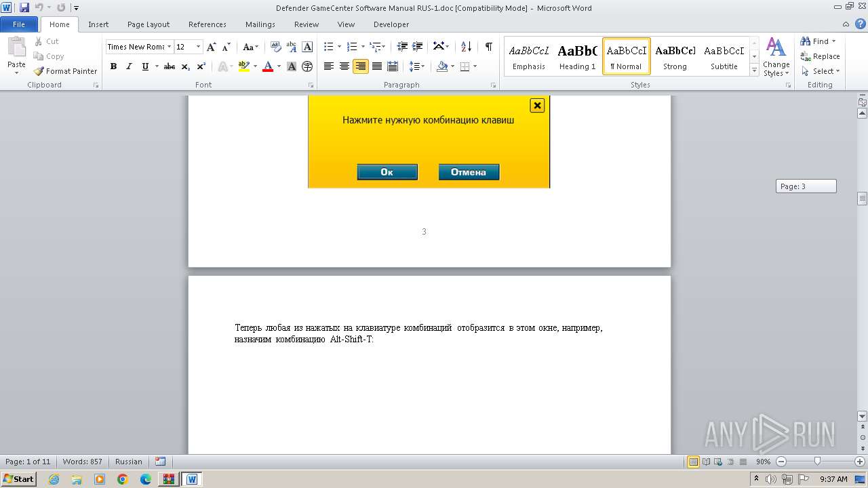Click the Sort icon
The width and height of the screenshot is (868, 488).
(x=466, y=47)
